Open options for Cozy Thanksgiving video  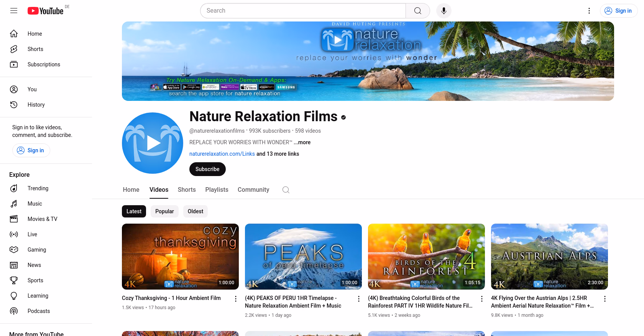coord(236,299)
